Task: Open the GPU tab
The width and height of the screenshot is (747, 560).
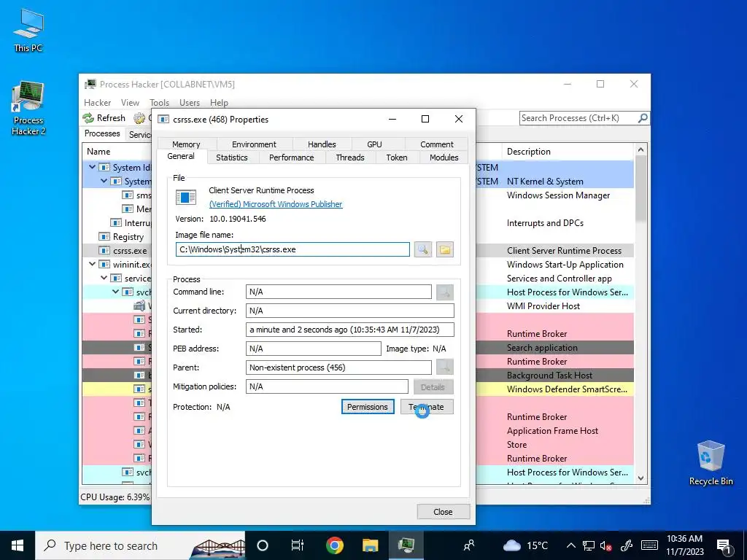Action: (x=374, y=144)
